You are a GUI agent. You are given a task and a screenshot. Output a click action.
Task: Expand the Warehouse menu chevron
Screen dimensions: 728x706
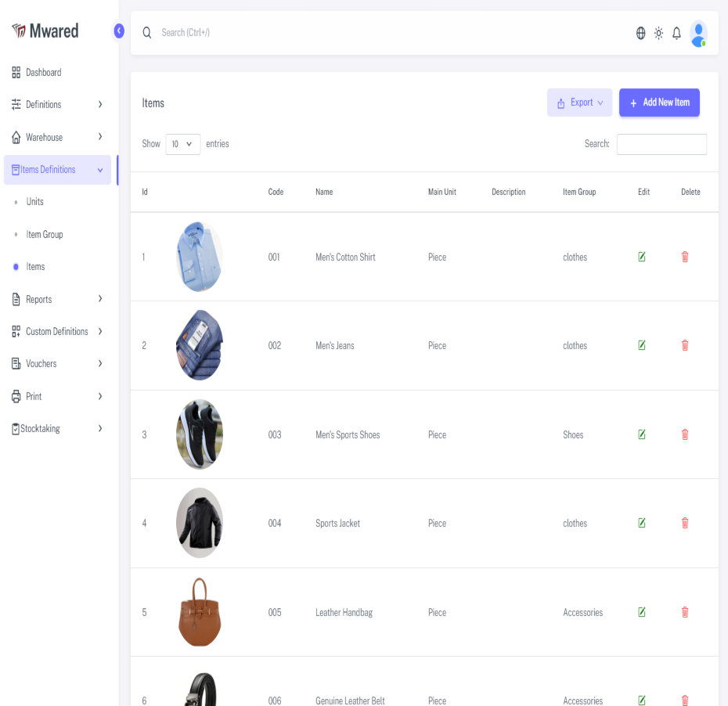(x=100, y=136)
